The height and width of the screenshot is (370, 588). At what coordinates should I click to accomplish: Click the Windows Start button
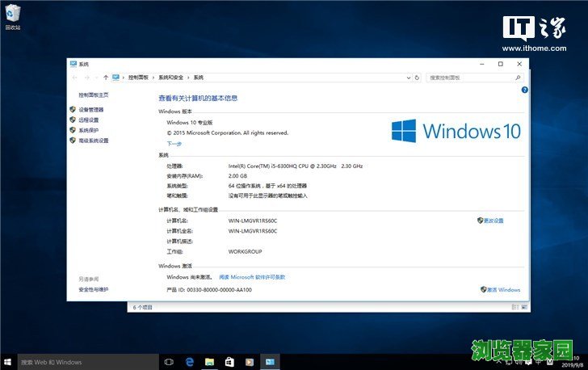click(7, 362)
